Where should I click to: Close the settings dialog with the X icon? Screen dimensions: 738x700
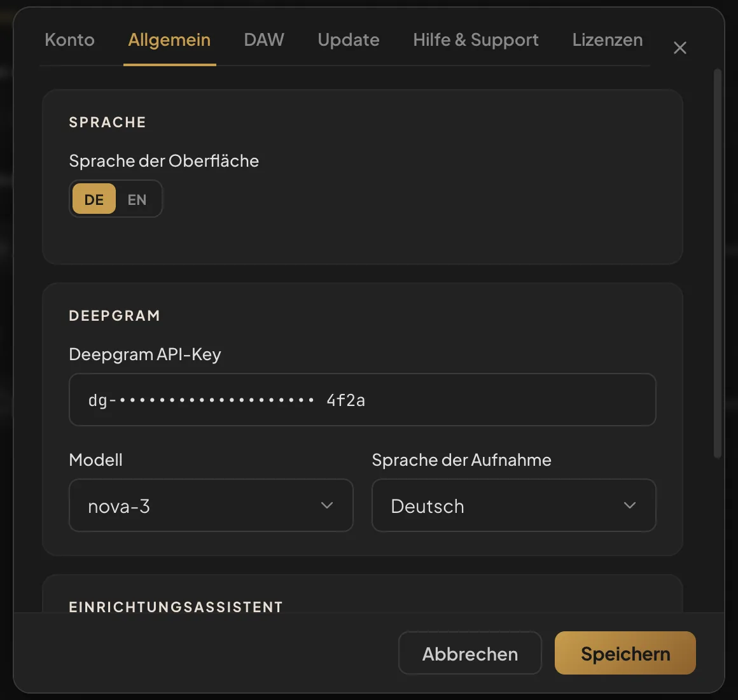tap(679, 48)
